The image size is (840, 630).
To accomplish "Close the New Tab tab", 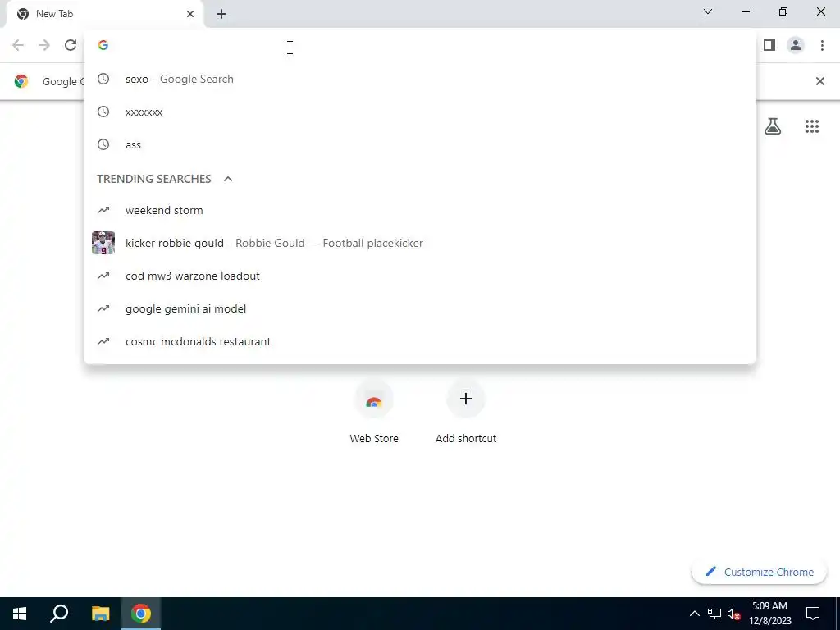I will pos(190,14).
